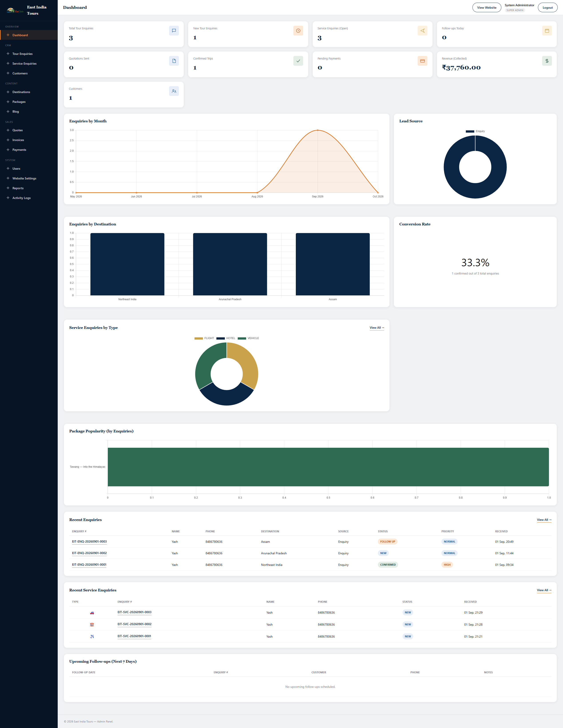Click the Northeast India bar in chart

click(x=127, y=264)
